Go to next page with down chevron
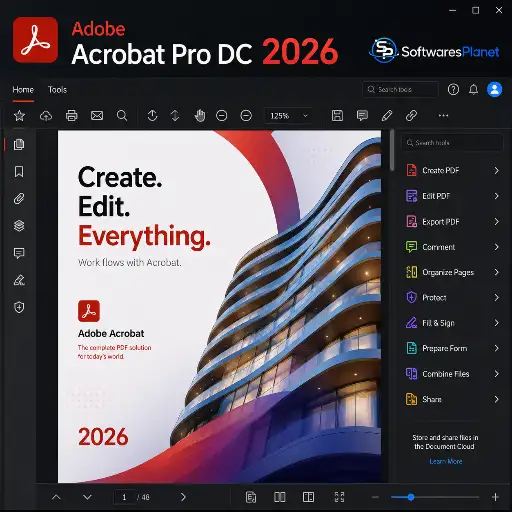The width and height of the screenshot is (512, 512). (87, 497)
